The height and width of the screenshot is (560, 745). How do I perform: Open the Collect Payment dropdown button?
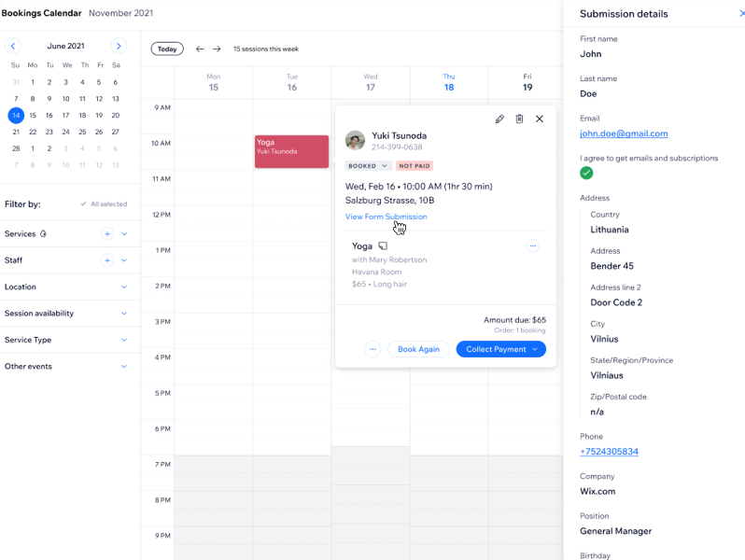500,349
